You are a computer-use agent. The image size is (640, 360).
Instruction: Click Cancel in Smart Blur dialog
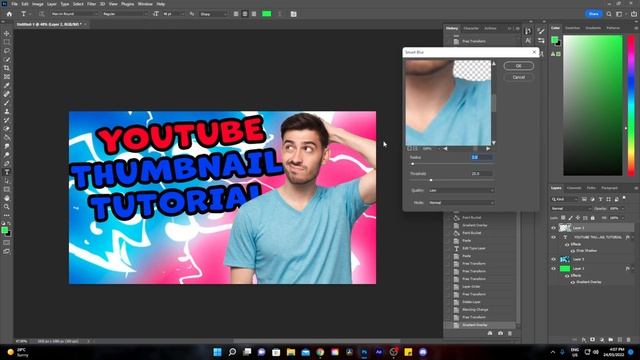(x=518, y=77)
